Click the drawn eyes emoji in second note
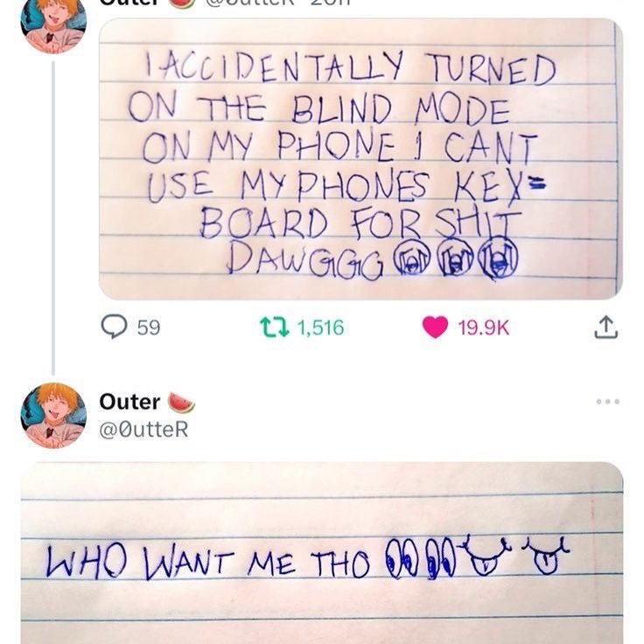 coord(421,558)
